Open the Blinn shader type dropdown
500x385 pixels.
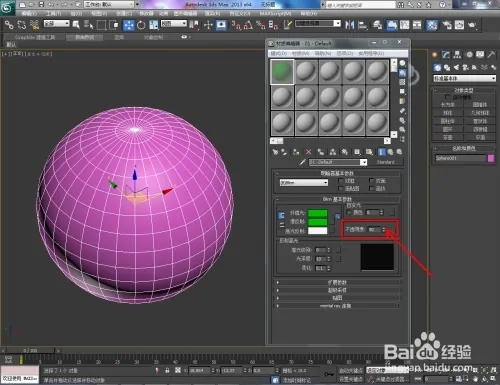pyautogui.click(x=304, y=183)
